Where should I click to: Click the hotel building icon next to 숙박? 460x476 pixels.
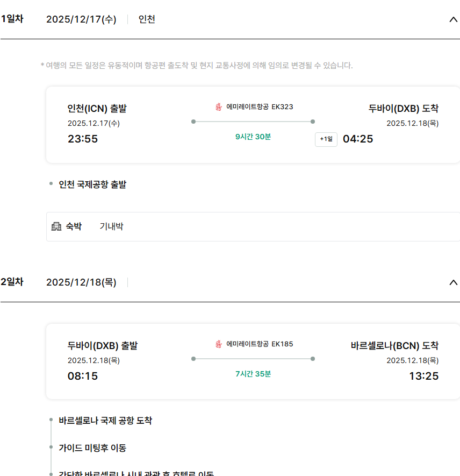[56, 226]
